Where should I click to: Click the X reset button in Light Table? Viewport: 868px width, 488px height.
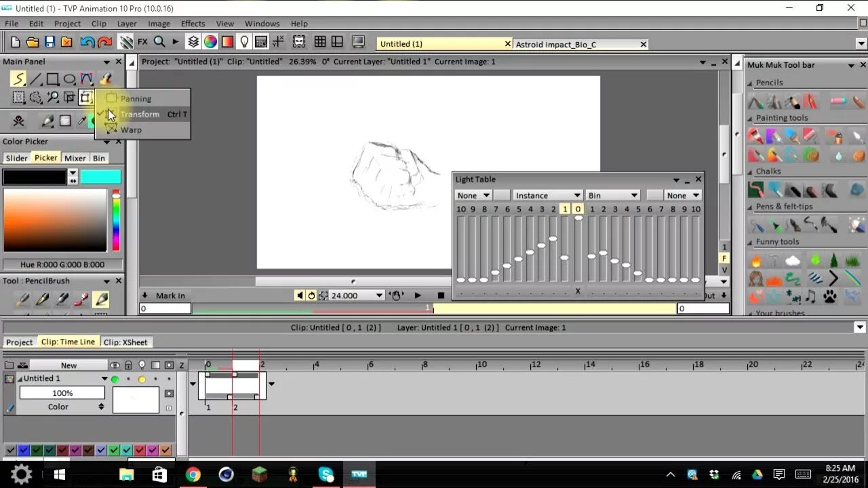[578, 291]
